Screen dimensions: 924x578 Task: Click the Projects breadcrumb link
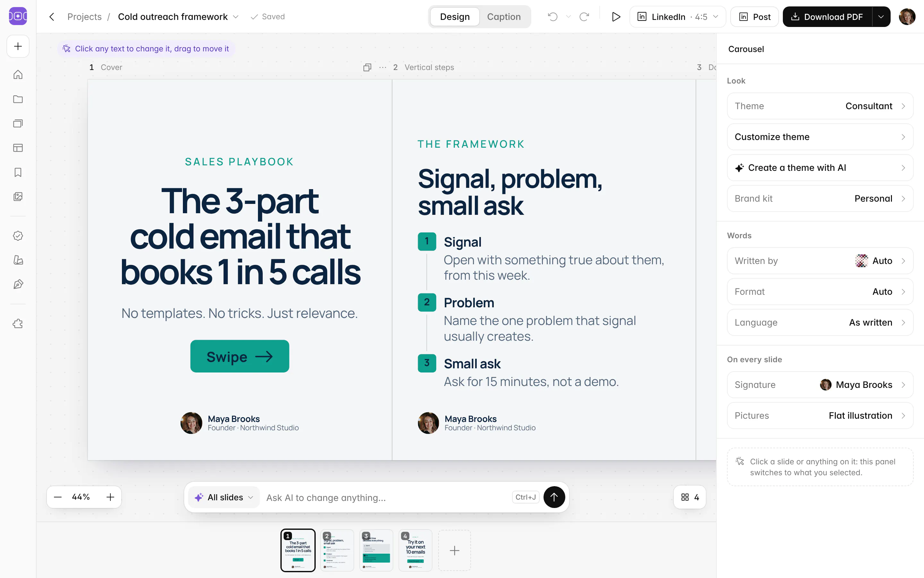[x=84, y=17]
